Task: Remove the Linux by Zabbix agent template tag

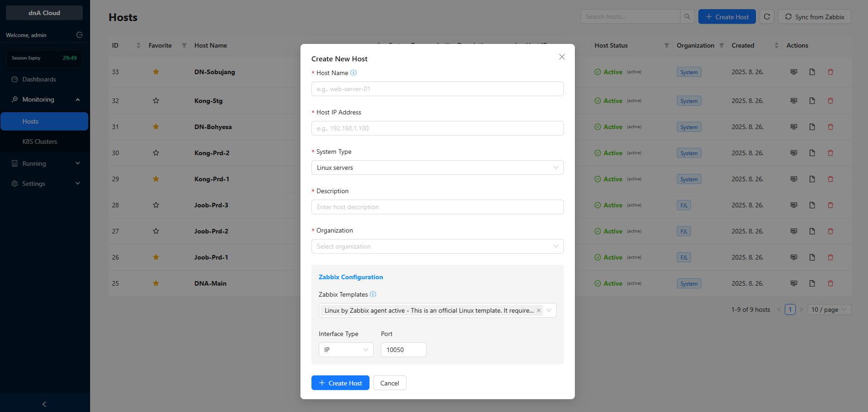Action: pyautogui.click(x=539, y=310)
